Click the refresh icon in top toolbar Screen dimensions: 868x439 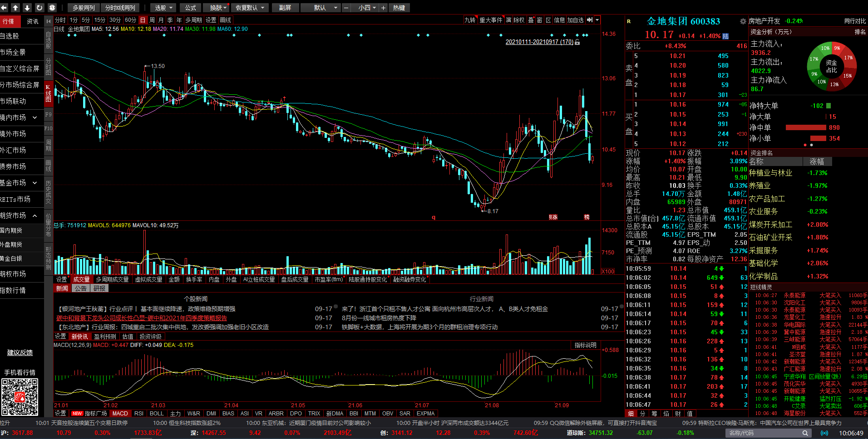(x=39, y=8)
